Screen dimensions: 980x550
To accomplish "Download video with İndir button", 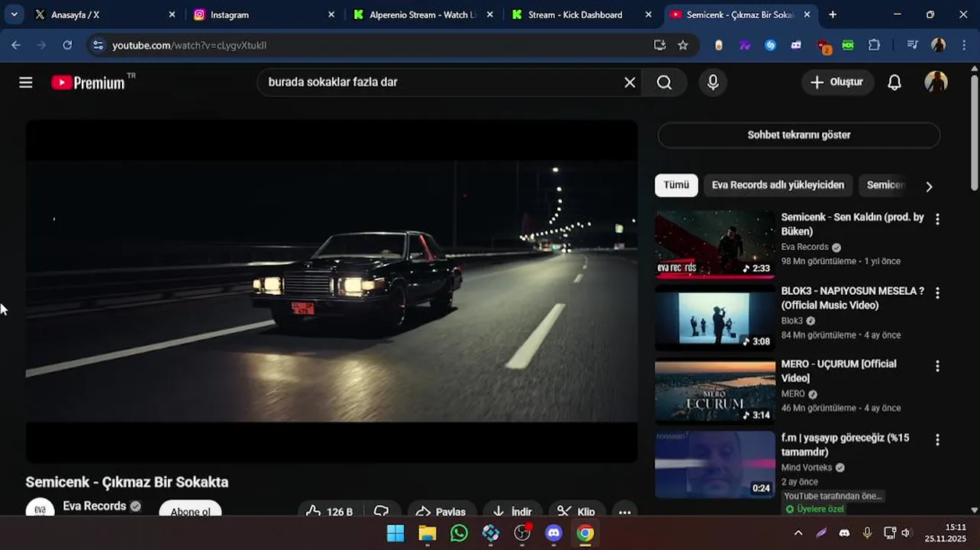I will point(512,510).
